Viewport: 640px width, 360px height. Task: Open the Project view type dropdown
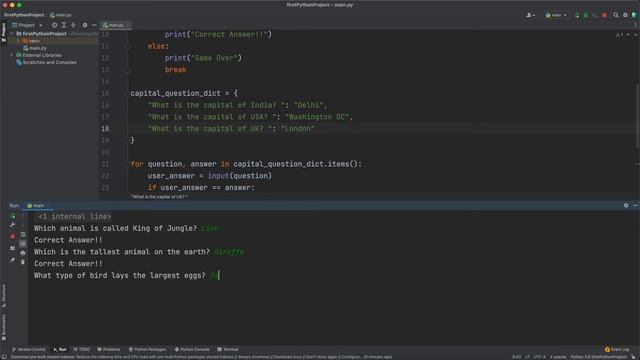coord(27,25)
